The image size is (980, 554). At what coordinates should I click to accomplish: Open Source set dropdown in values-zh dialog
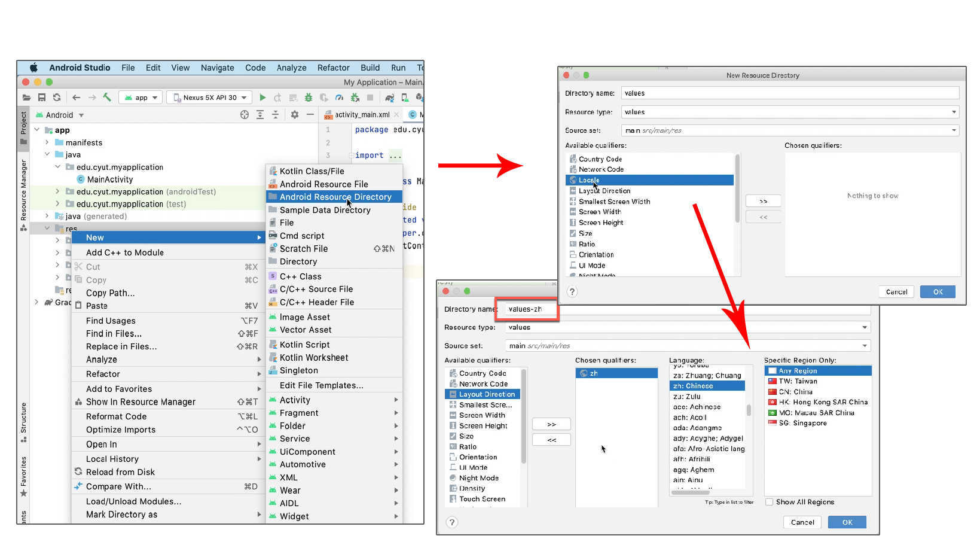[x=688, y=346]
